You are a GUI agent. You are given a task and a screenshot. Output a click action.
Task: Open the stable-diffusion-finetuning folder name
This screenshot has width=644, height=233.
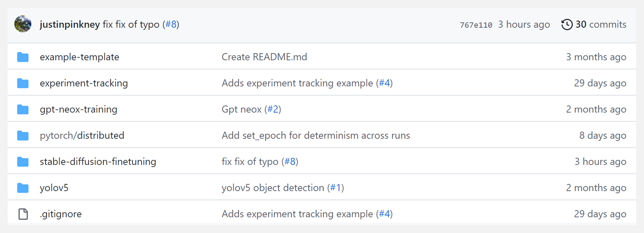(x=98, y=162)
